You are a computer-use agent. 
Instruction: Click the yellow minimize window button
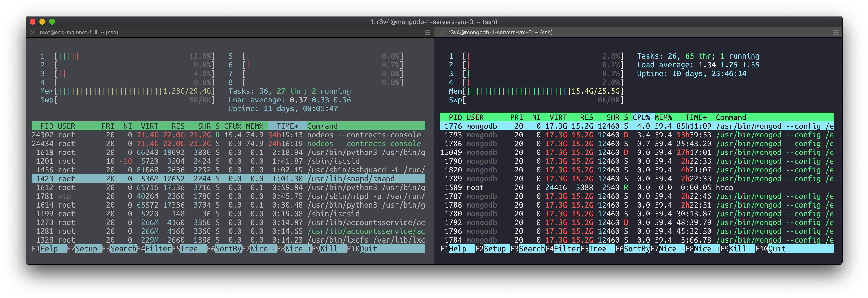tap(42, 22)
